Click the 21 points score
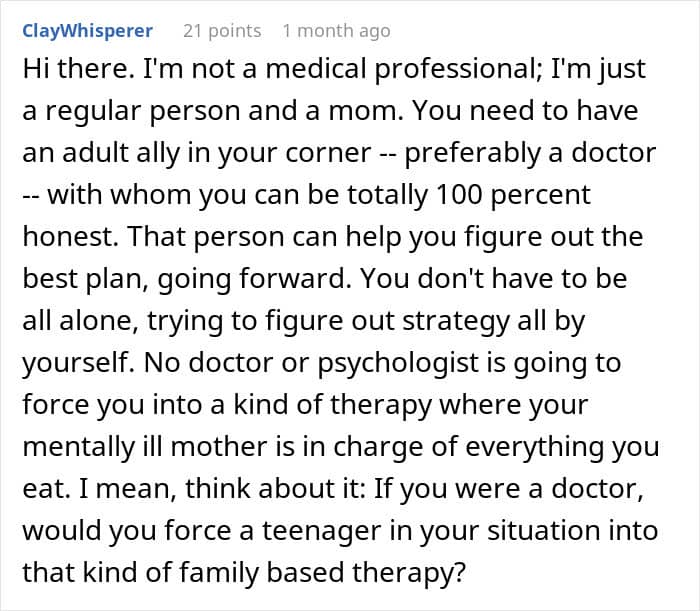The width and height of the screenshot is (700, 611). (222, 31)
